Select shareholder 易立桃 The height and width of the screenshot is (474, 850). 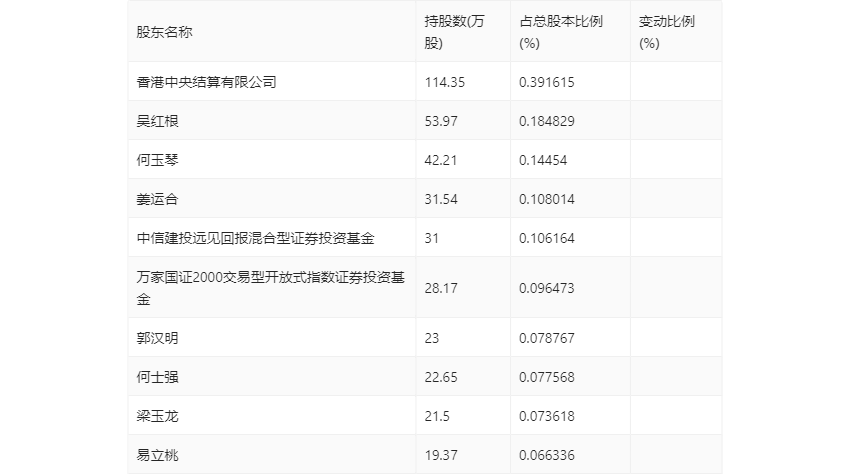157,455
